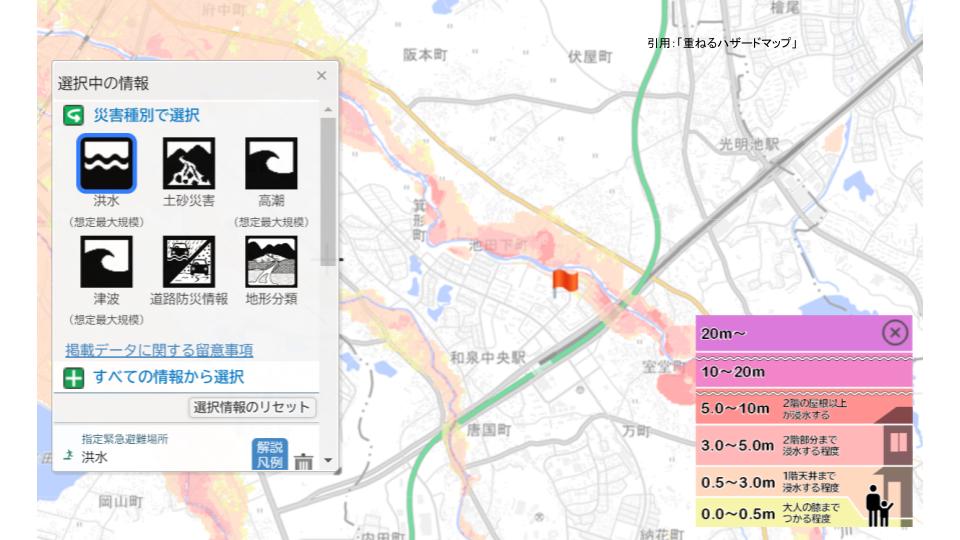
Task: Click the scroll up arrow in panel
Action: pos(327,109)
